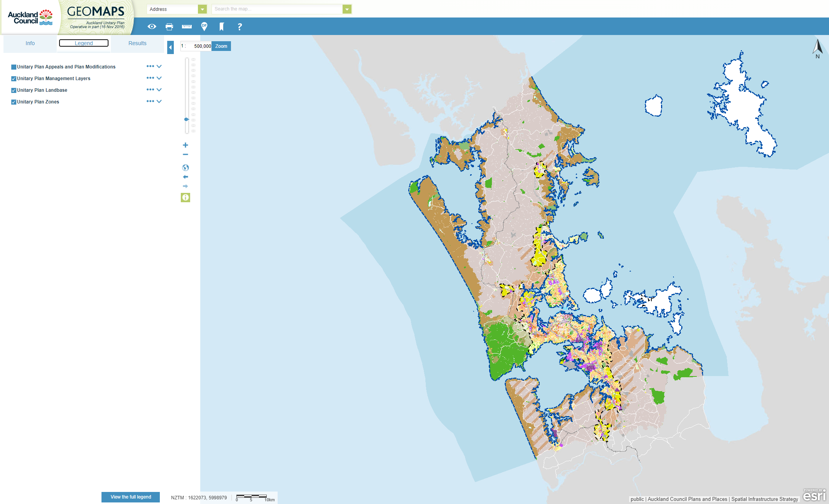The height and width of the screenshot is (504, 829).
Task: Switch to the Results tab
Action: [x=137, y=43]
